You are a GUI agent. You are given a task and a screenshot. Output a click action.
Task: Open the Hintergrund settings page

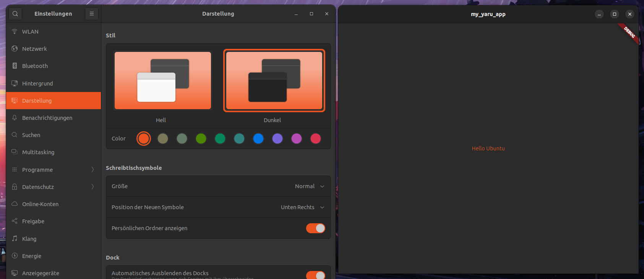[x=37, y=83]
